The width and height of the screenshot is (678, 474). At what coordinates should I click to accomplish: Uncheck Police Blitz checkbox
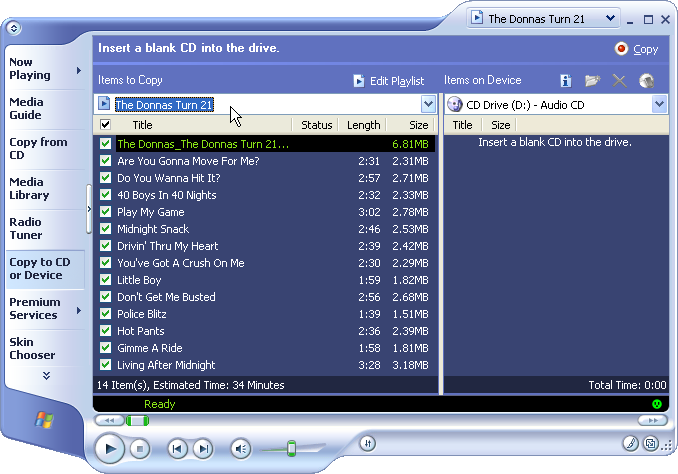[x=105, y=314]
